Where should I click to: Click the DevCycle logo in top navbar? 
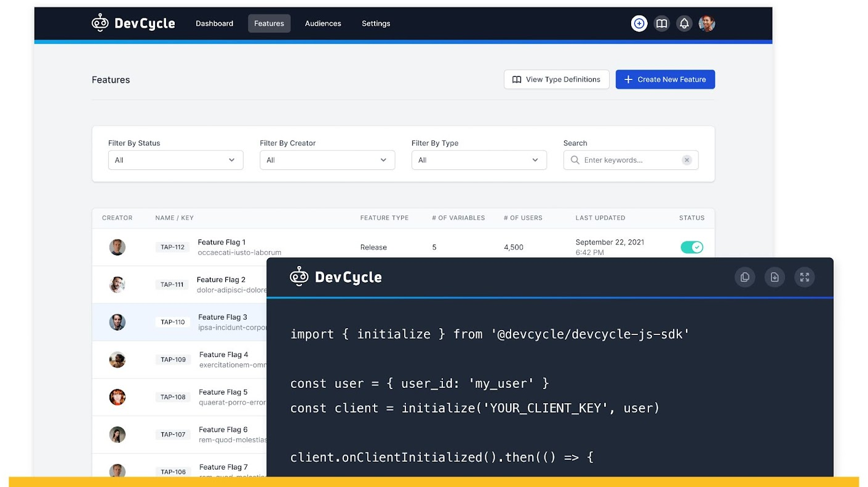click(133, 23)
